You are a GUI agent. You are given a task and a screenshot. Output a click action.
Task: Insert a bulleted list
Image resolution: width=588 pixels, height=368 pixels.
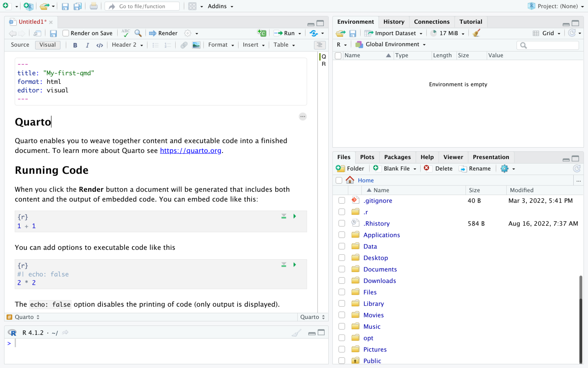[x=156, y=45]
